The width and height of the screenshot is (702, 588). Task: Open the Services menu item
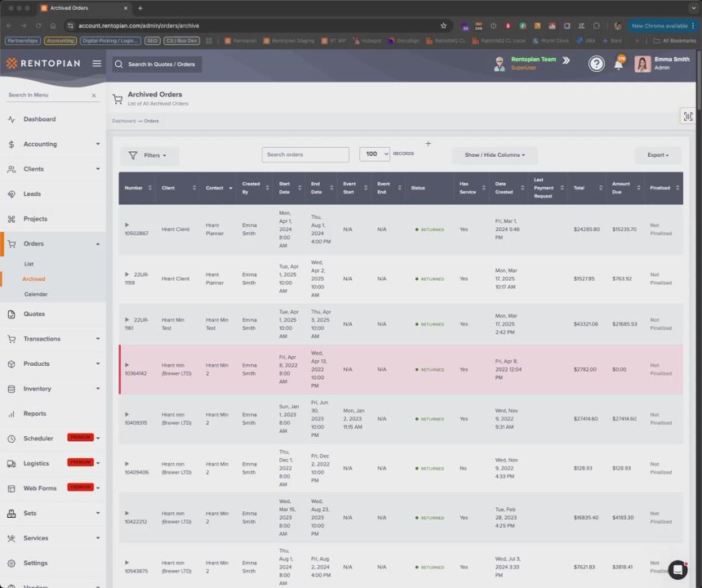coord(53,538)
